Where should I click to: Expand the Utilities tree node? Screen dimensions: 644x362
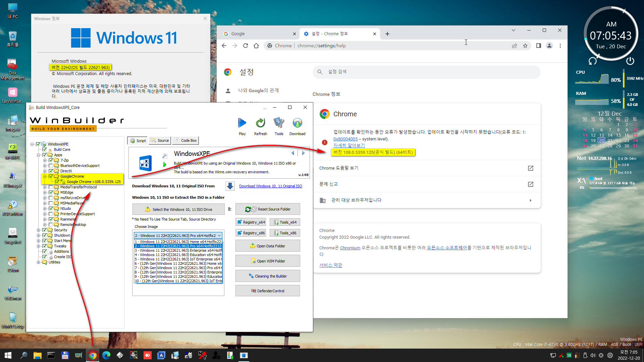tap(39, 262)
